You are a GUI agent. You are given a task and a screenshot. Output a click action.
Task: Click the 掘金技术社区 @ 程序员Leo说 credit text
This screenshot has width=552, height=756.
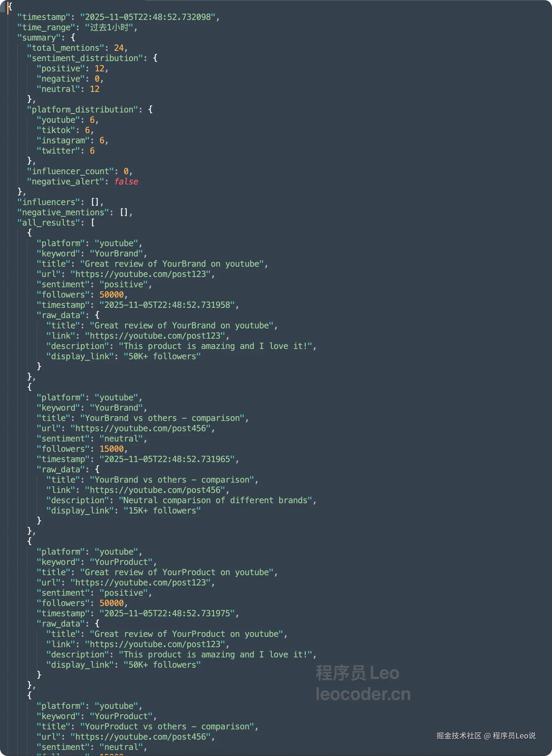tap(486, 736)
